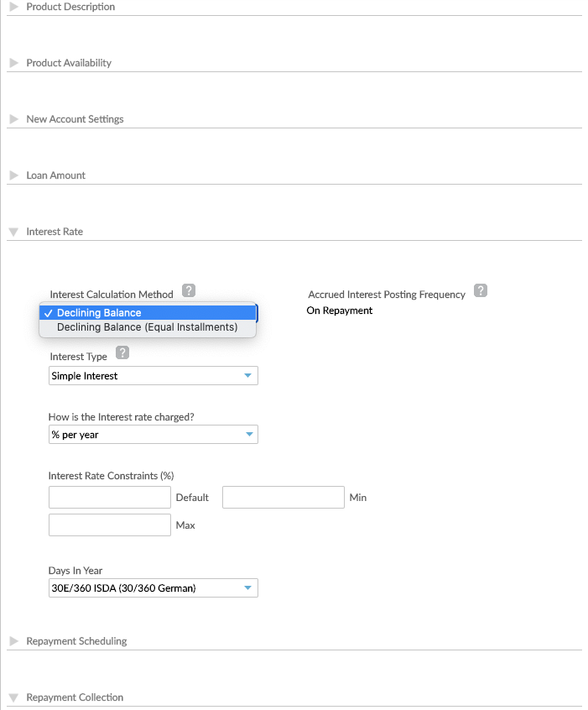Click the Min interest rate field
Image resolution: width=588 pixels, height=710 pixels.
click(283, 497)
